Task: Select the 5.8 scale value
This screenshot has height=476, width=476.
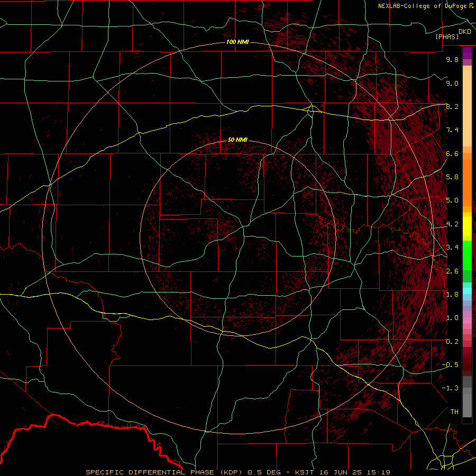Action: pyautogui.click(x=452, y=177)
